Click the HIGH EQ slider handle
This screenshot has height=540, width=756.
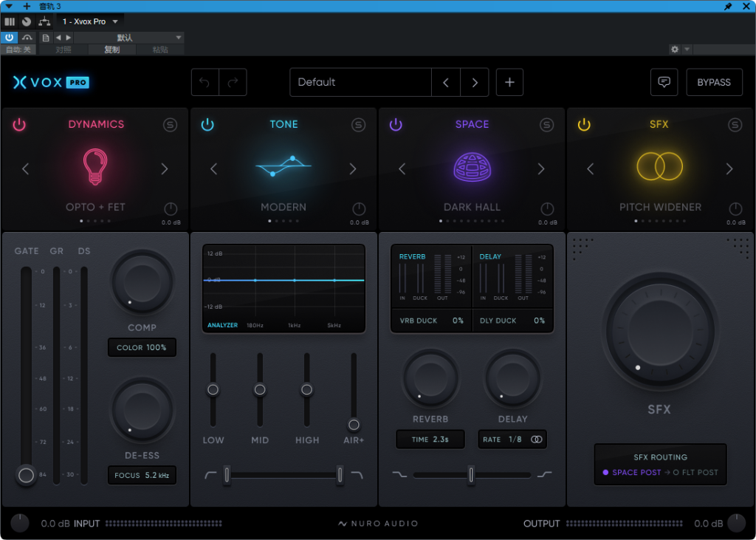point(306,389)
